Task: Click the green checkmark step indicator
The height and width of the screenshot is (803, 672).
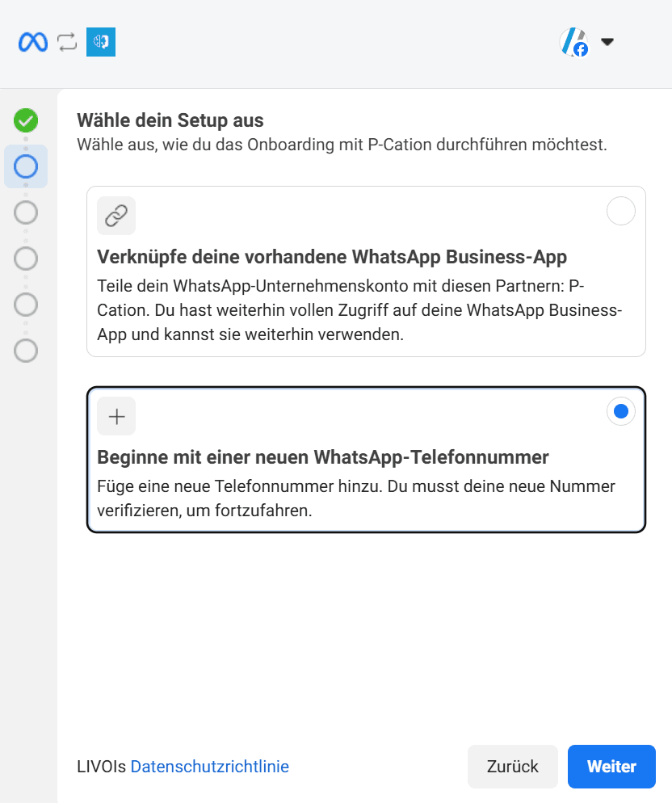Action: click(x=26, y=120)
